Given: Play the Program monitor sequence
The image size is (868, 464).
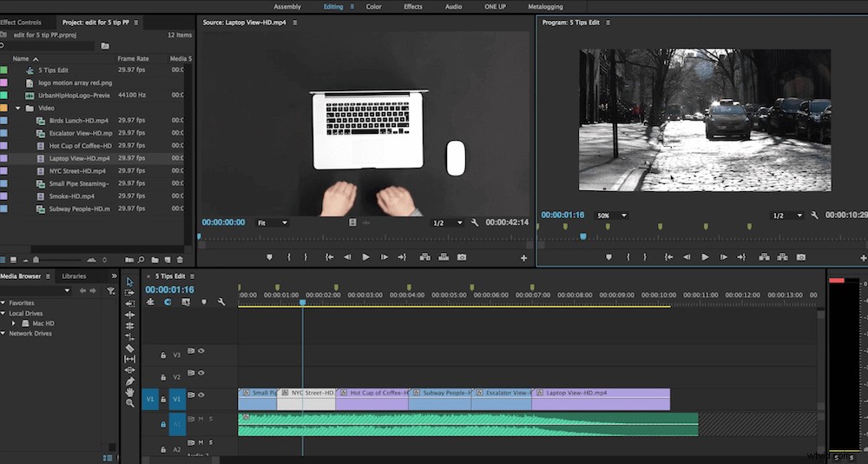Looking at the screenshot, I should [705, 257].
